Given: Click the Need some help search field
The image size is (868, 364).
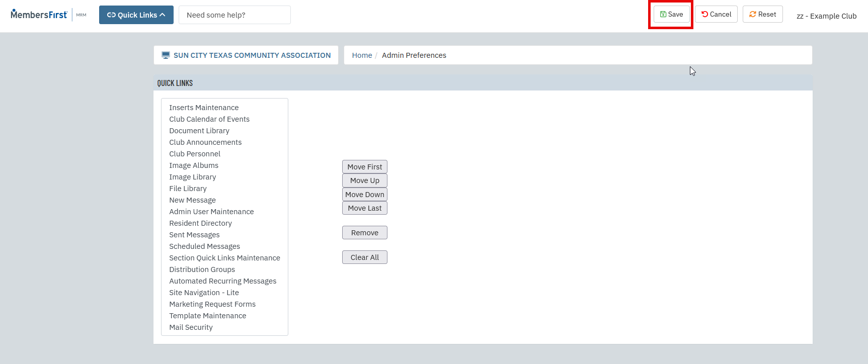Looking at the screenshot, I should coord(234,15).
